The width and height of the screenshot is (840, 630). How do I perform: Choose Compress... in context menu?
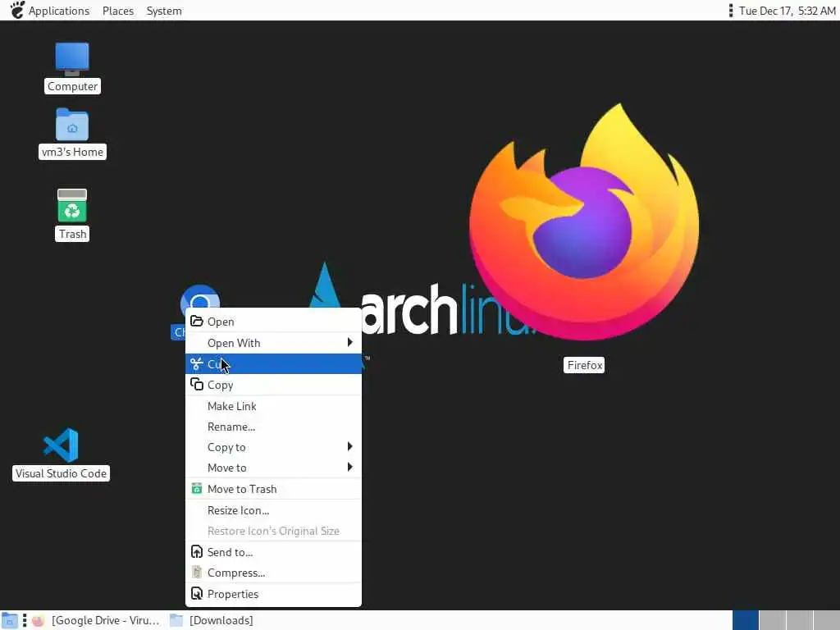[x=273, y=573]
